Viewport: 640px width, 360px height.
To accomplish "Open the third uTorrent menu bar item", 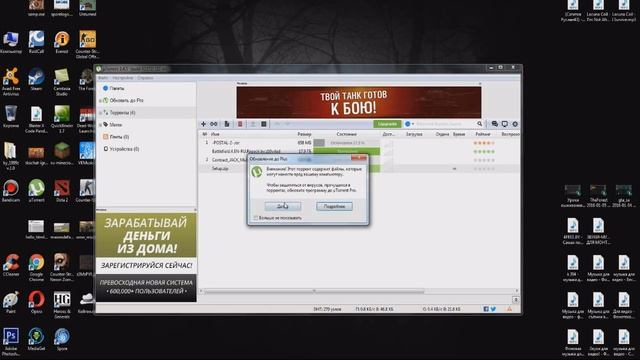I will click(145, 78).
